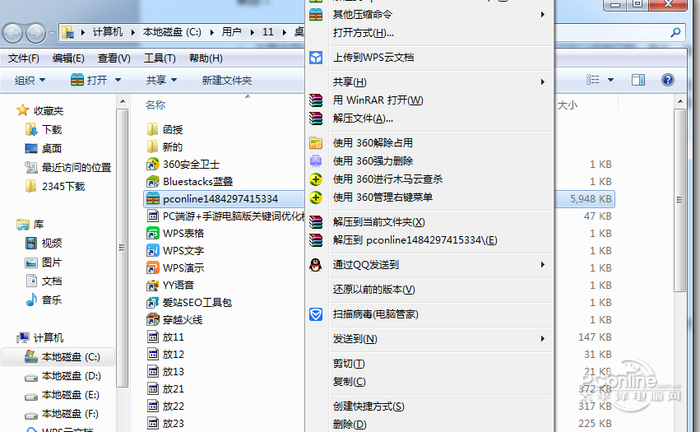The width and height of the screenshot is (700, 432).
Task: Toggle the preview pane icon
Action: pos(638,80)
